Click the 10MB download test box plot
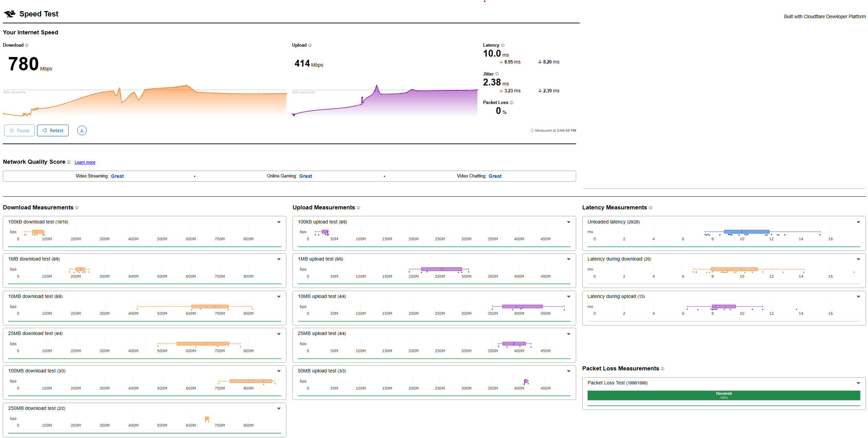This screenshot has width=868, height=438. coord(194,307)
